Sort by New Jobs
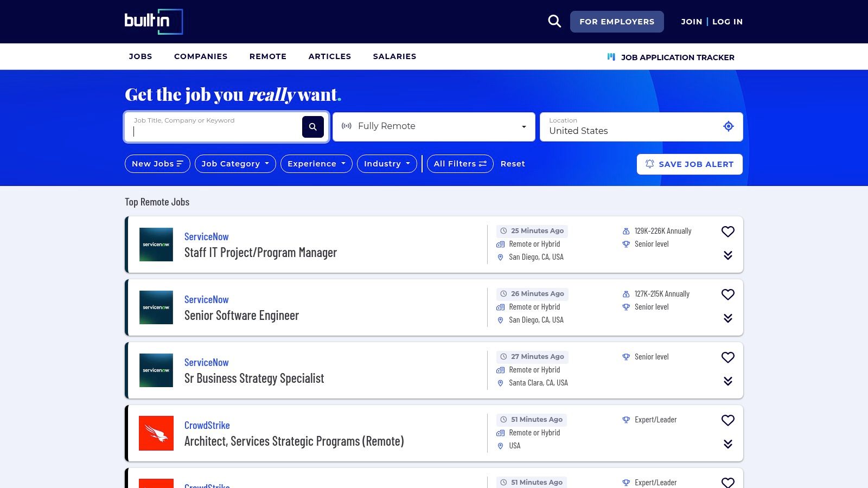Image resolution: width=868 pixels, height=488 pixels. (x=157, y=164)
